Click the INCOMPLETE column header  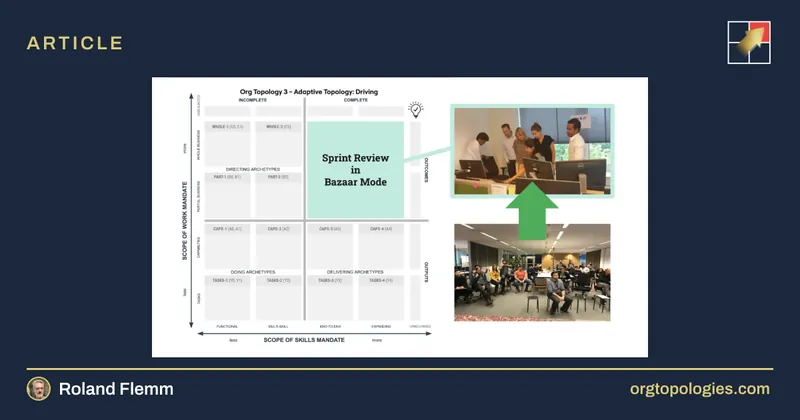click(253, 100)
